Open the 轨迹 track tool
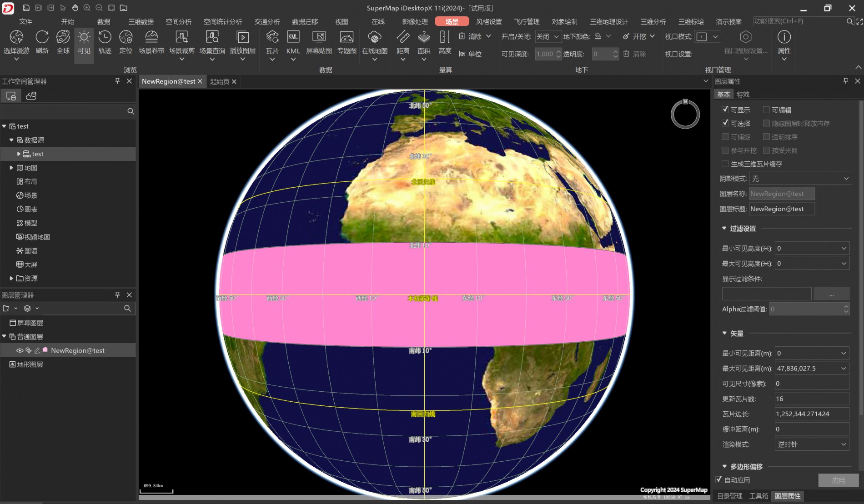The image size is (864, 504). [105, 42]
